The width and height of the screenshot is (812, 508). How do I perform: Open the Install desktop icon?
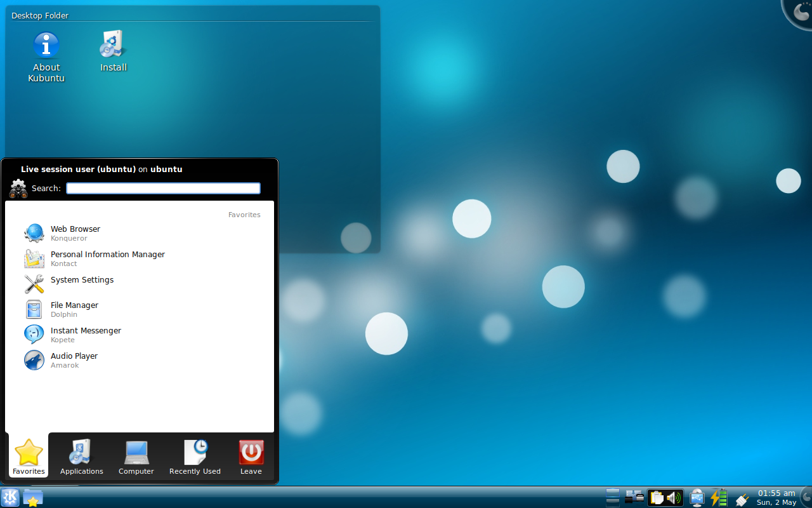[x=114, y=51]
